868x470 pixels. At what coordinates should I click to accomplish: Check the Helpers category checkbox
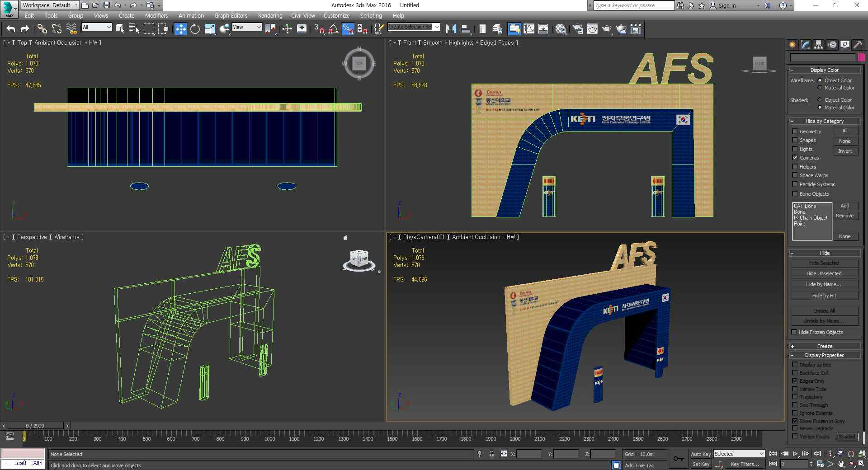pyautogui.click(x=795, y=166)
